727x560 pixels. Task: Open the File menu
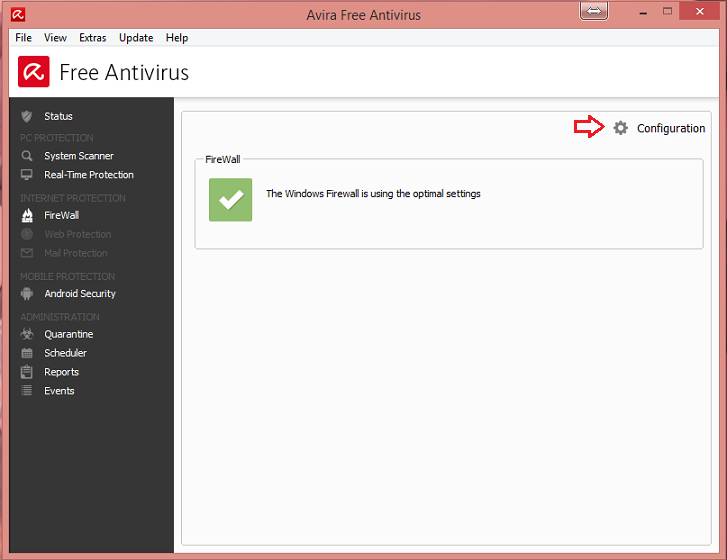point(24,38)
